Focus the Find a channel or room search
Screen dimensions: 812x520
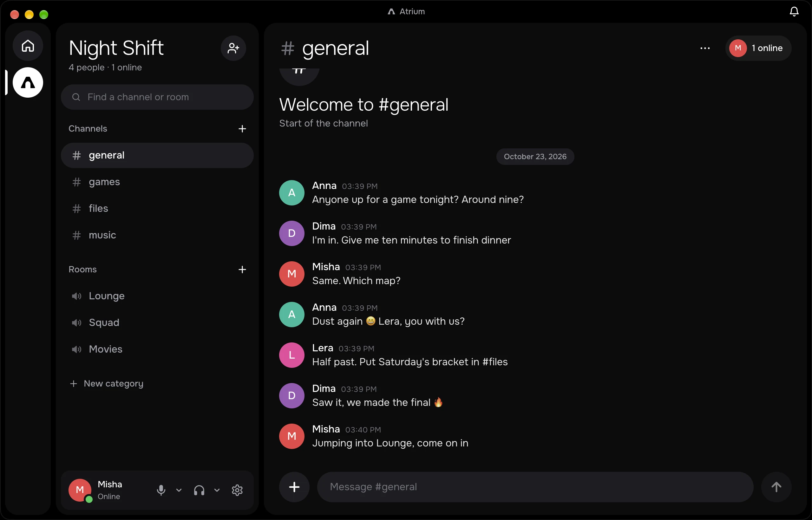coord(157,97)
